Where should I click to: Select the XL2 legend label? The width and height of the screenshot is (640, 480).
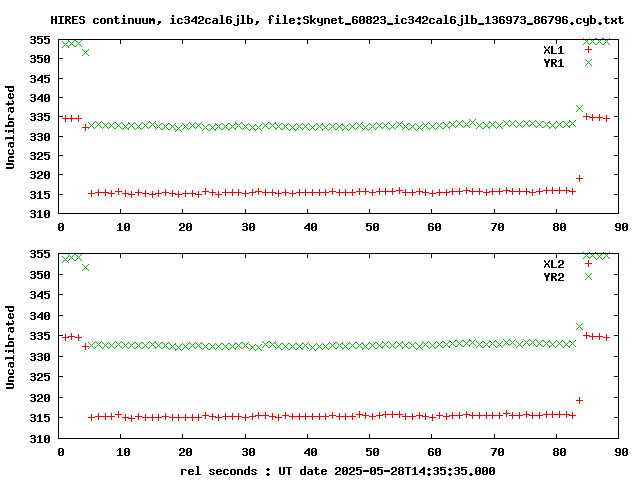pyautogui.click(x=553, y=264)
